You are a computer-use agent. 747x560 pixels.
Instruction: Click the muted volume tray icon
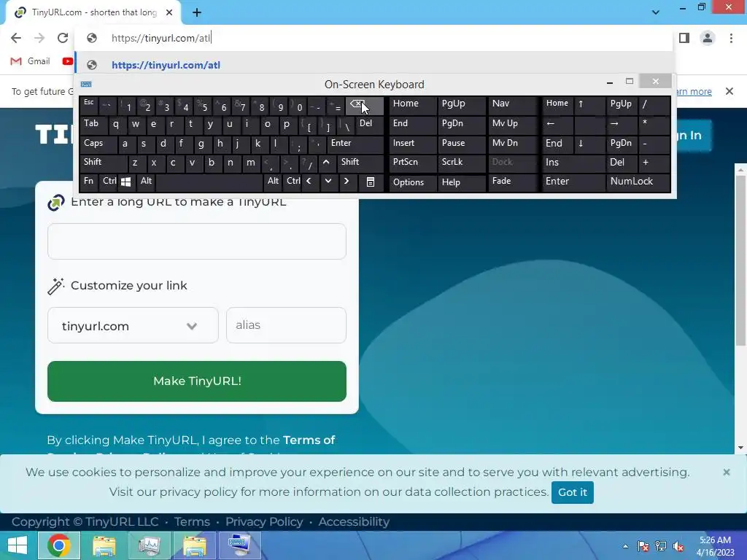678,546
